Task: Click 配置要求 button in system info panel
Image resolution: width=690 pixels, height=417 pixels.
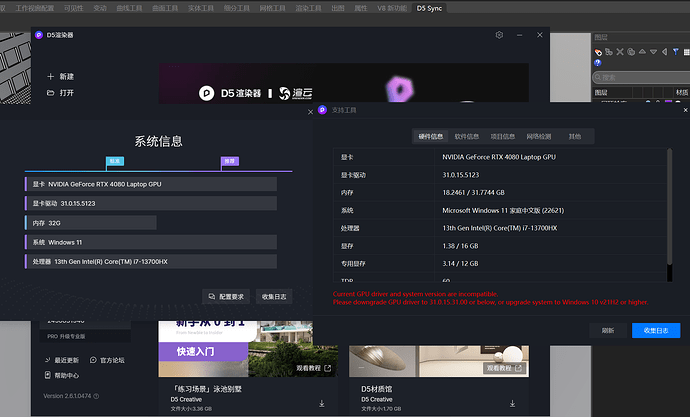Action: [226, 296]
